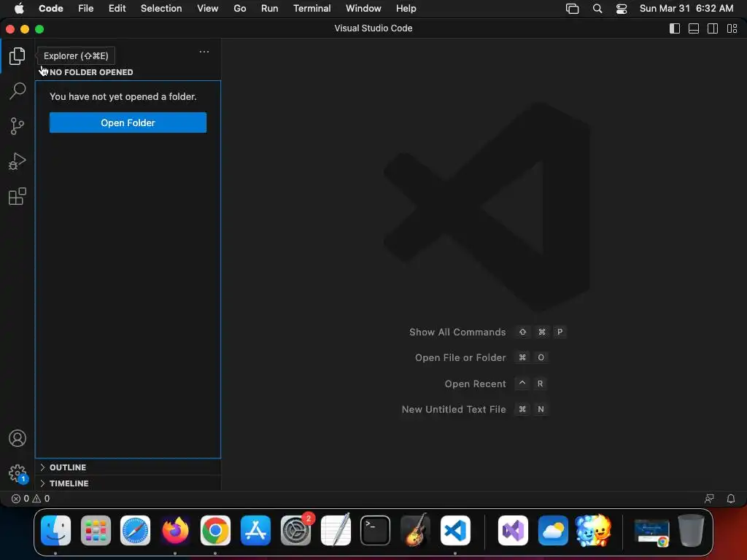Expand the TIMELINE section

(128, 483)
